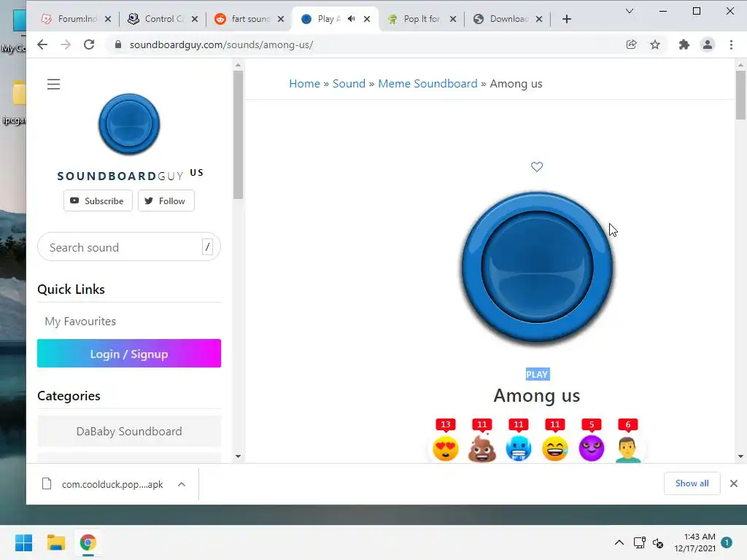Reload the current page
This screenshot has height=560, width=747.
pos(89,44)
